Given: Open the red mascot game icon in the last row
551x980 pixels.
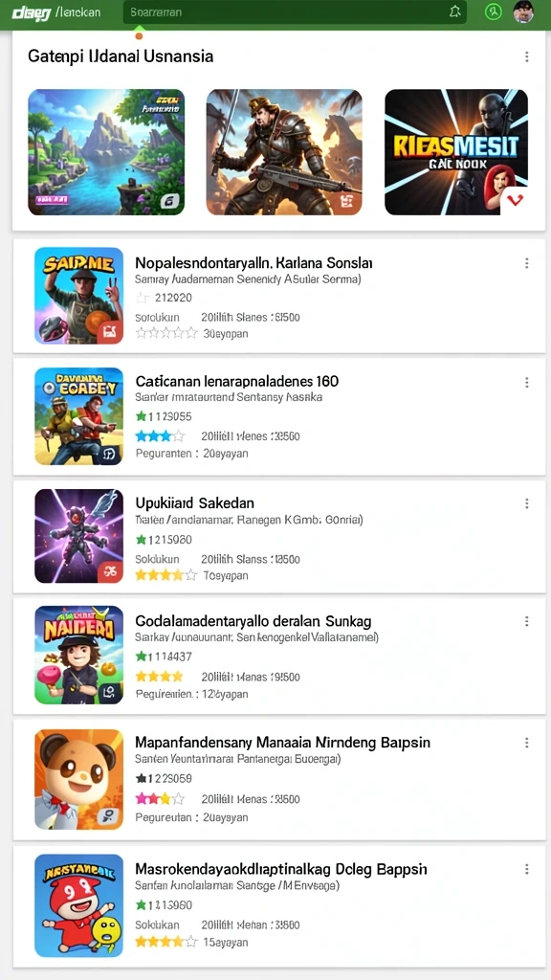Looking at the screenshot, I should click(78, 905).
